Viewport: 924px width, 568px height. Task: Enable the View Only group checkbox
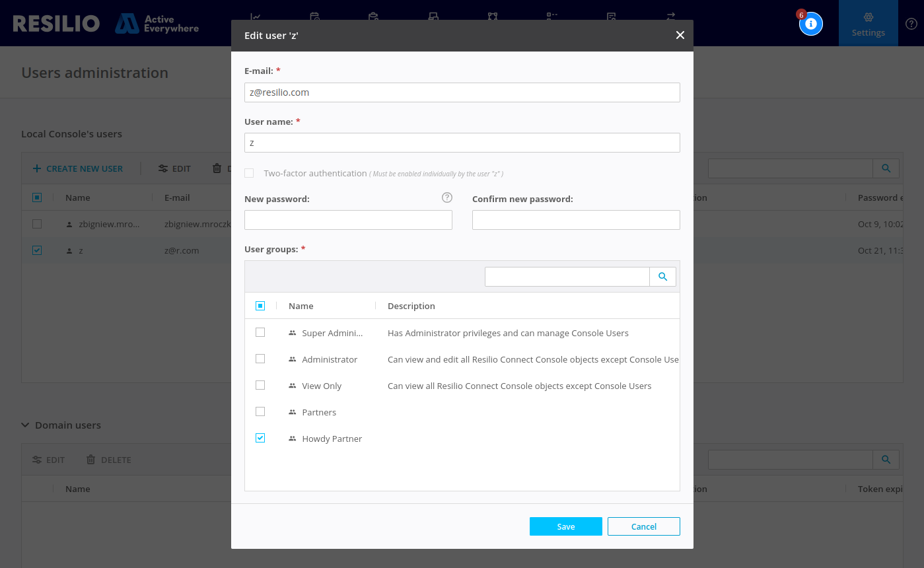pos(260,385)
